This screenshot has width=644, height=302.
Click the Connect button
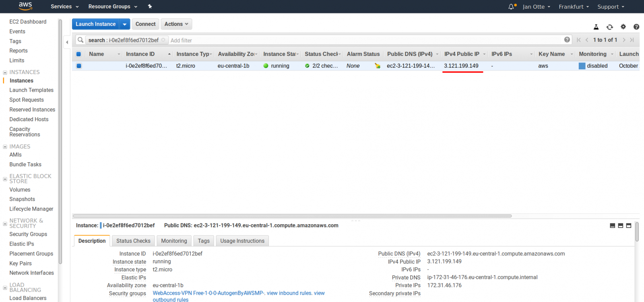145,24
